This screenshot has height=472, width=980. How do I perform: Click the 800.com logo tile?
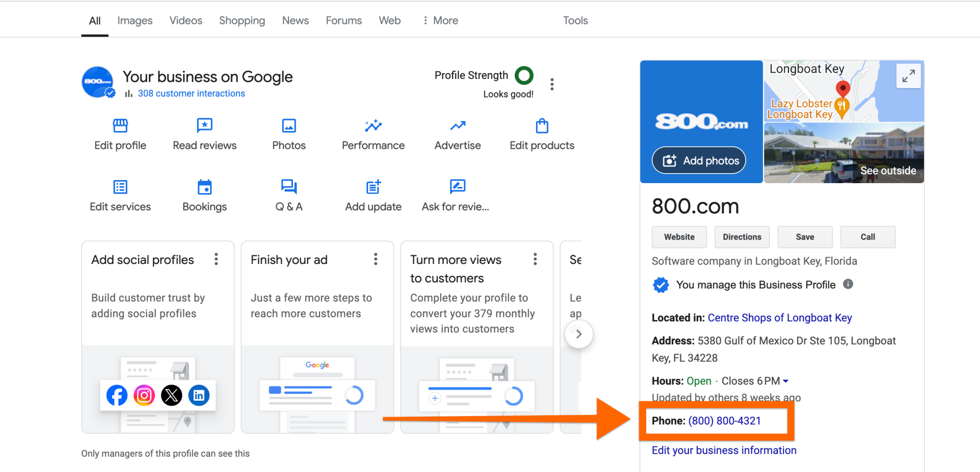pyautogui.click(x=702, y=121)
